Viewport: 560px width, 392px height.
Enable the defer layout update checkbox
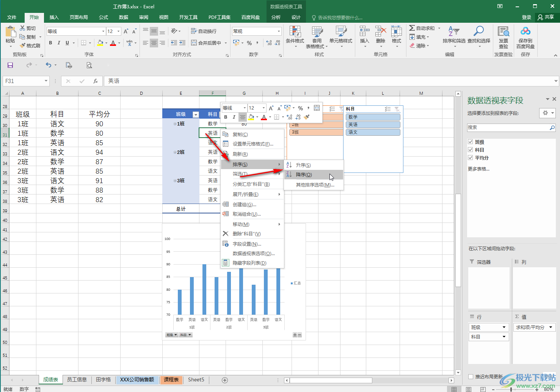(471, 376)
